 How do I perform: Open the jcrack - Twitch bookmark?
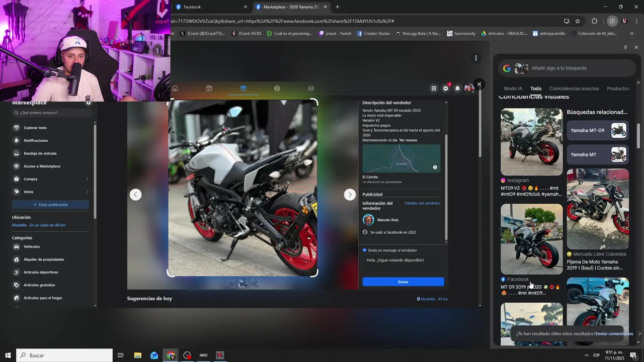335,34
